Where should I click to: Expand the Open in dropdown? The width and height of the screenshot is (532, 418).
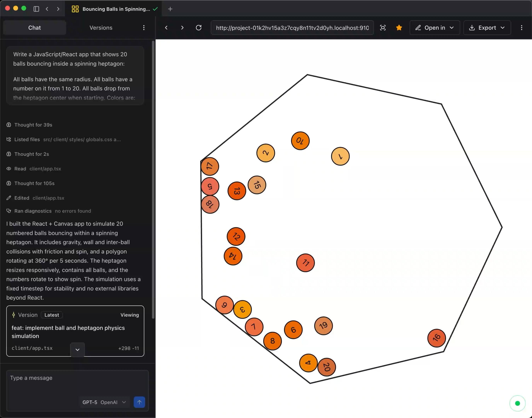pyautogui.click(x=434, y=28)
